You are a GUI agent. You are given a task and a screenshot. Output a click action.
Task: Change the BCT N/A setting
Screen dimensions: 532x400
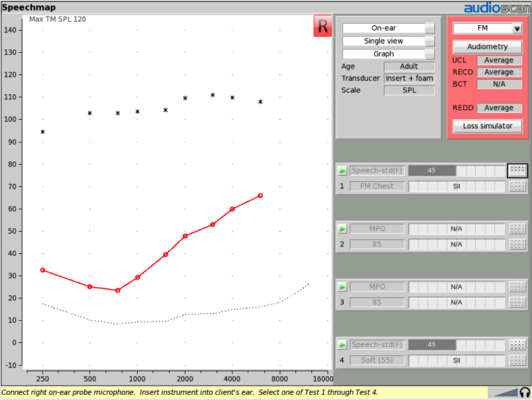point(499,84)
